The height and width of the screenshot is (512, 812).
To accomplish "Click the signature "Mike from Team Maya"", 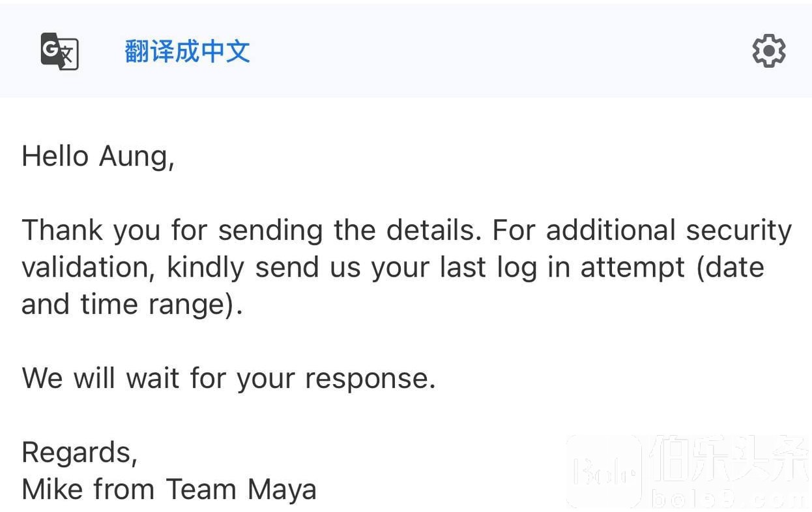I will [x=169, y=489].
